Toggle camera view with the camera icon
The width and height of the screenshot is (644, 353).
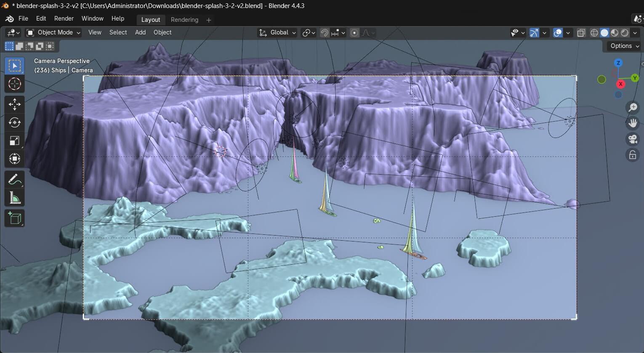632,139
